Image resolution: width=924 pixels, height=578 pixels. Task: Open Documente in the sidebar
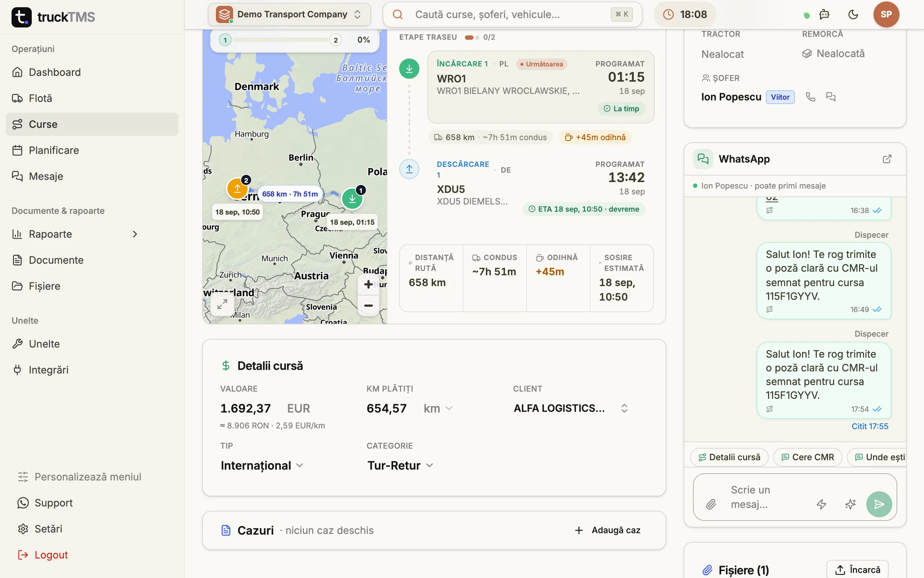coord(92,260)
